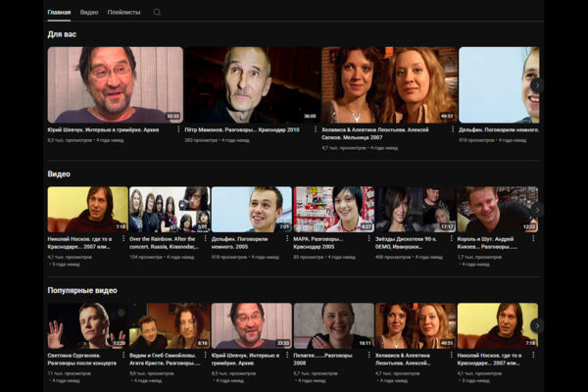This screenshot has width=588, height=392.
Task: Open the channel search icon
Action: pos(157,12)
